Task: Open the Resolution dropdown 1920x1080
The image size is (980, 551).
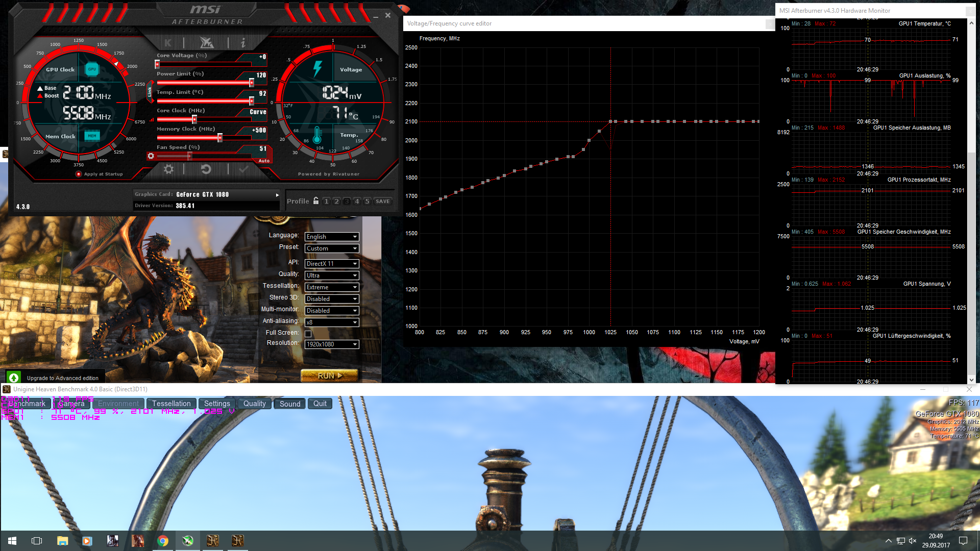Action: [x=332, y=344]
